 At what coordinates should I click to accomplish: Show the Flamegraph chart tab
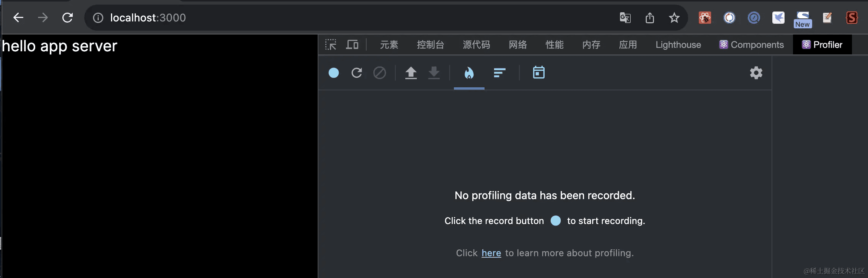[469, 73]
